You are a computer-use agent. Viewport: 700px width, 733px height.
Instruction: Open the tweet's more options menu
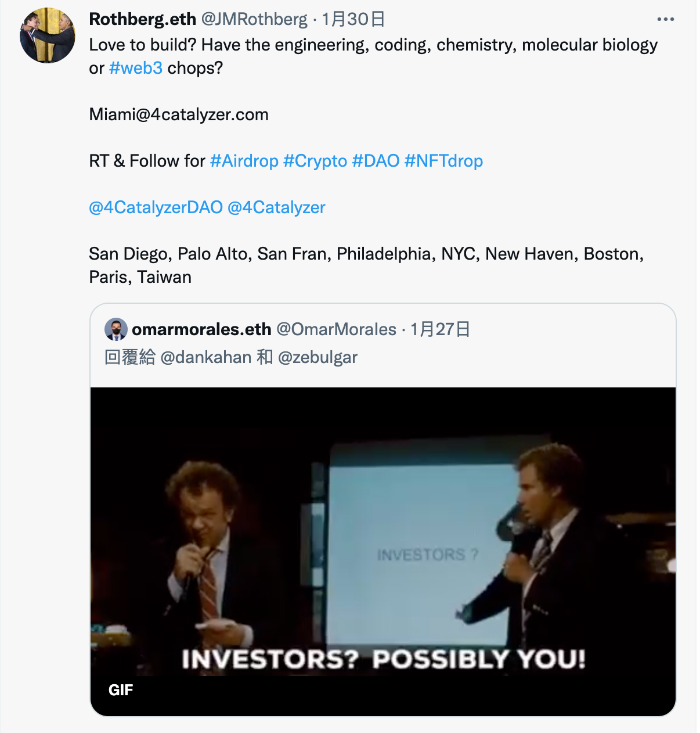[665, 20]
